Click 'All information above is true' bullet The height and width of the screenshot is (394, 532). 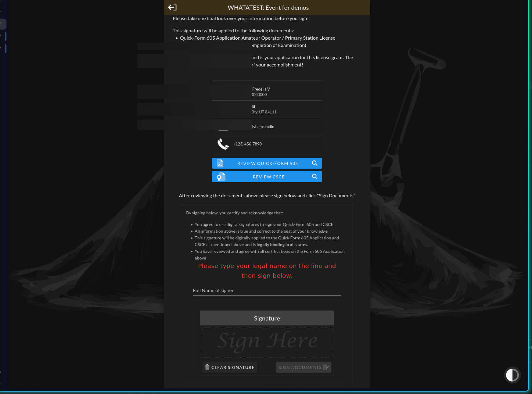tap(261, 231)
